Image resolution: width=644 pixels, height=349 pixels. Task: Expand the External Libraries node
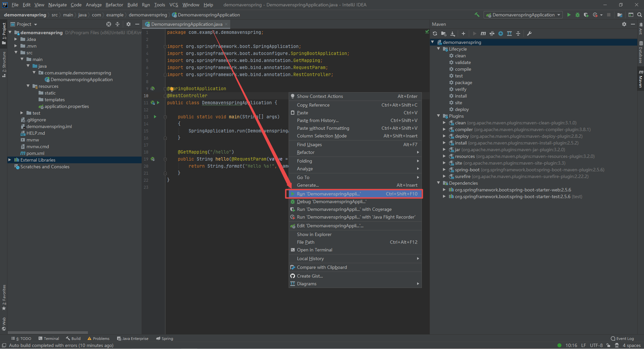click(x=9, y=160)
